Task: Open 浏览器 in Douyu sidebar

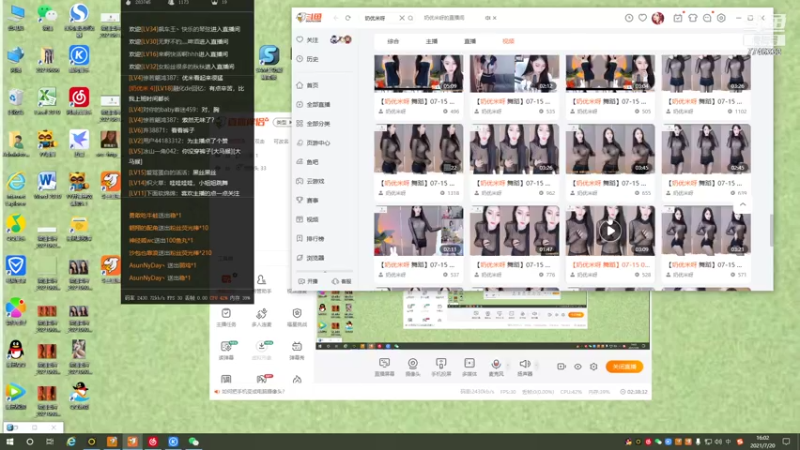Action: (x=311, y=258)
